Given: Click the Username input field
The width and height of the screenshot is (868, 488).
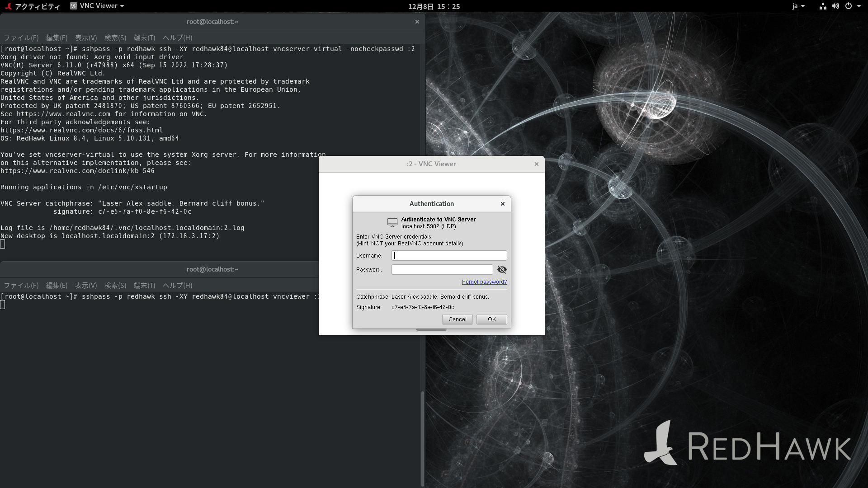Looking at the screenshot, I should (x=449, y=256).
